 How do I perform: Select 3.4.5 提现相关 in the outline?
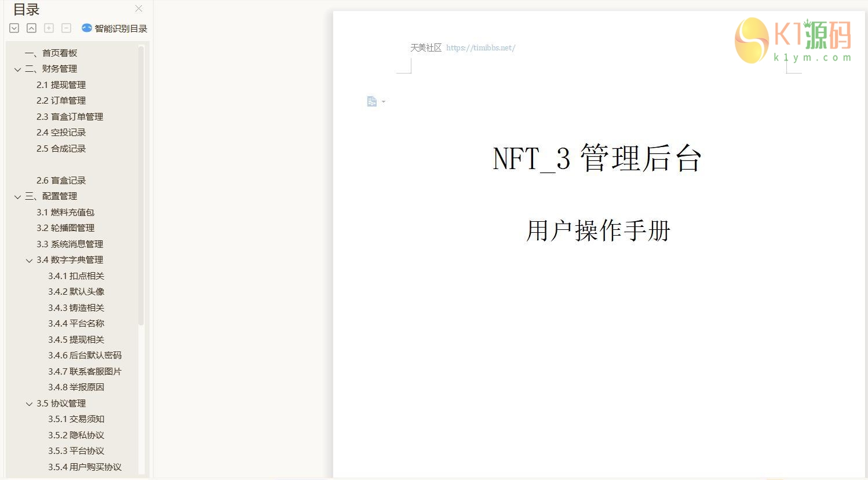[x=76, y=340]
